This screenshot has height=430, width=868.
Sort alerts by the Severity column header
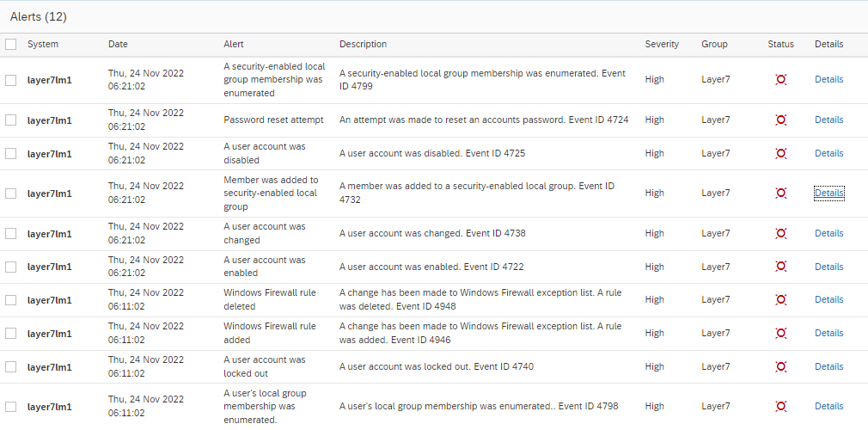pos(662,44)
